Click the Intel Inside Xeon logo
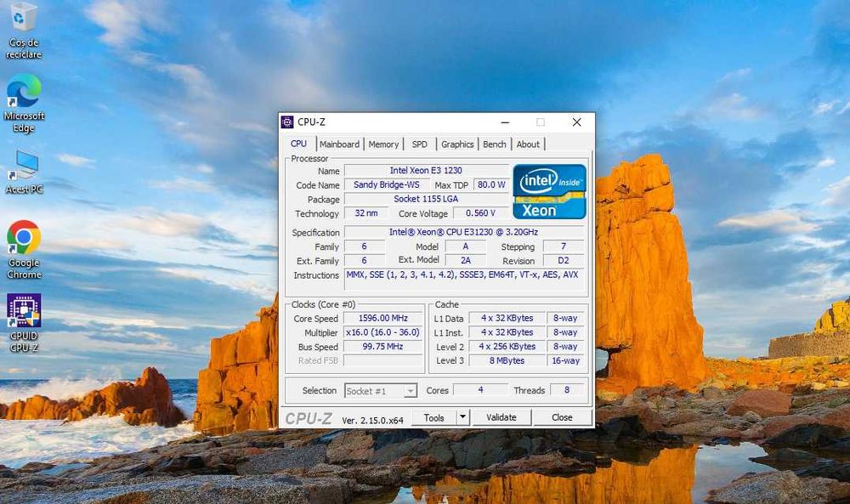 click(x=549, y=191)
